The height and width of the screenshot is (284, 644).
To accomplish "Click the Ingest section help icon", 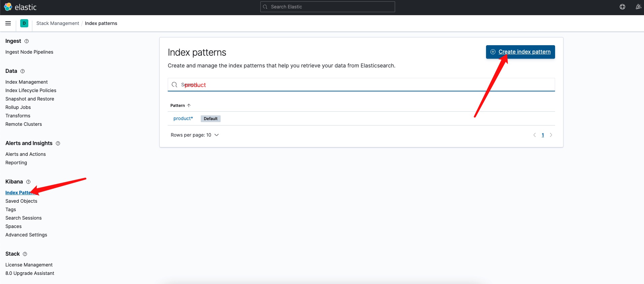I will pyautogui.click(x=27, y=41).
